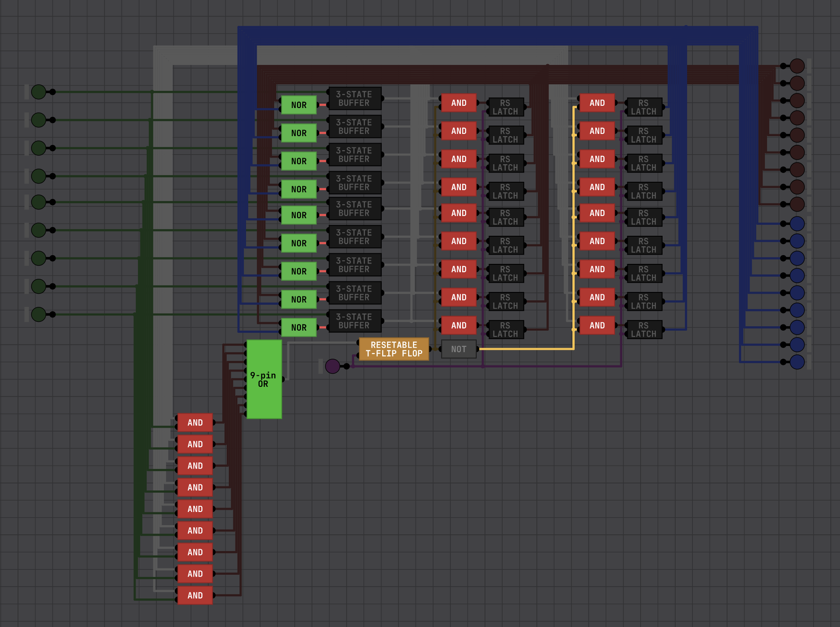Click the topmost brown output pin
This screenshot has width=840, height=627.
797,66
